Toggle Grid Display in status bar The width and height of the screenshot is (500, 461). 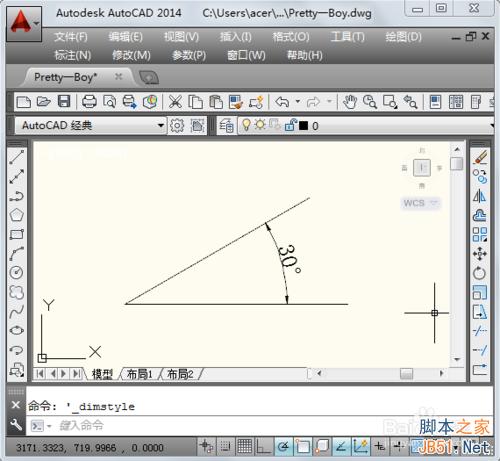tap(244, 446)
